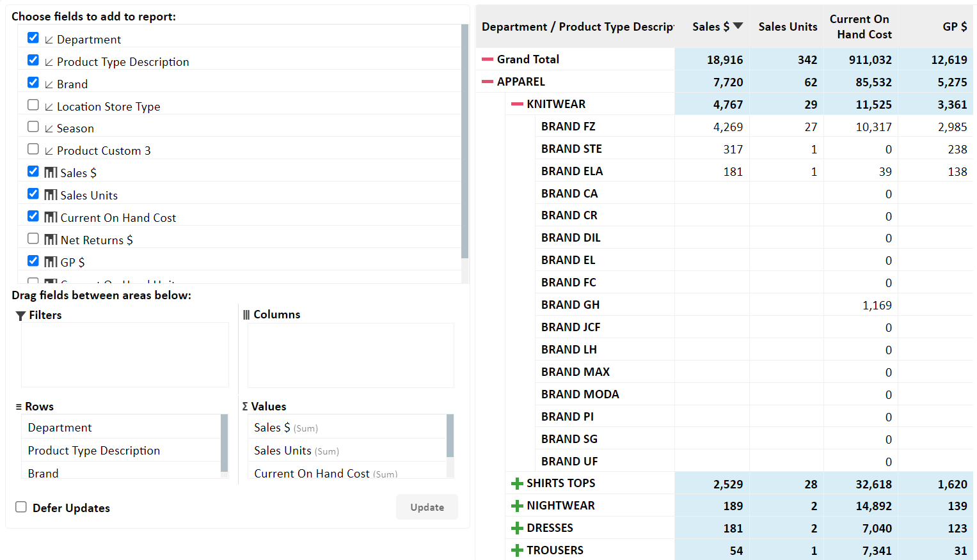Click the measure icon beside Net Returns $
The image size is (977, 560).
tap(51, 240)
